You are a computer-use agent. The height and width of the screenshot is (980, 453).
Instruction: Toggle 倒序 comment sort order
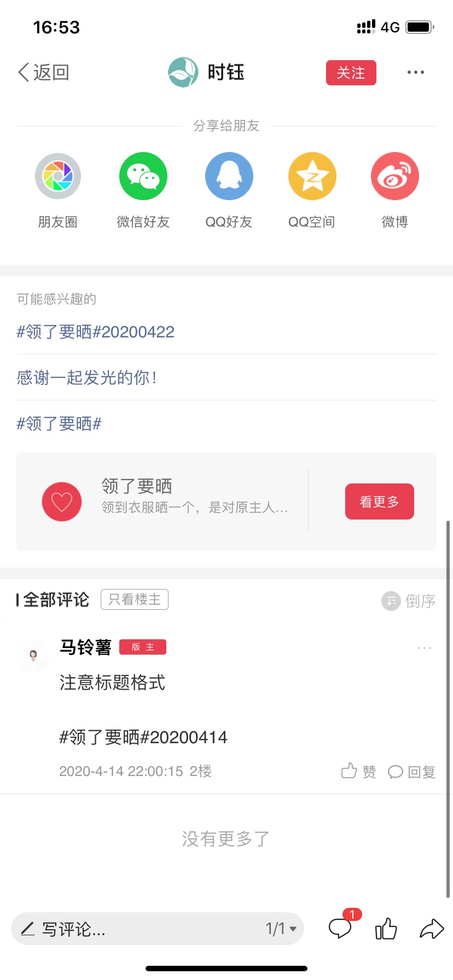(409, 601)
